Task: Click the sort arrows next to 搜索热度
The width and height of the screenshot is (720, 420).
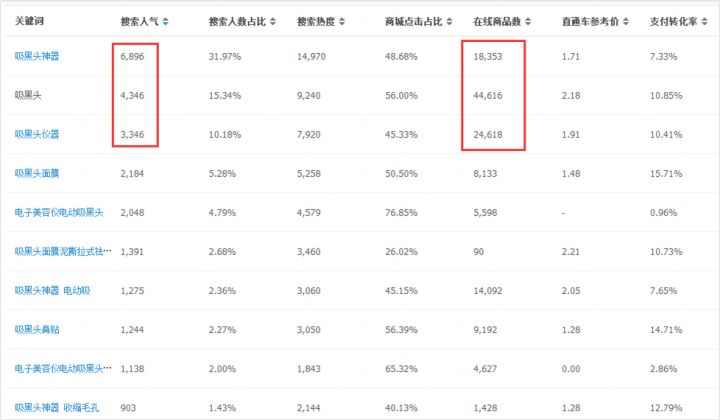Action: [343, 21]
